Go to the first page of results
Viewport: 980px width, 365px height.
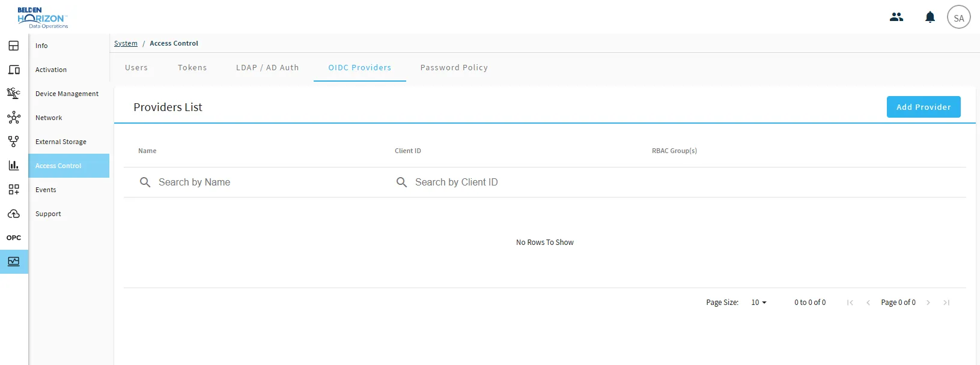point(850,303)
